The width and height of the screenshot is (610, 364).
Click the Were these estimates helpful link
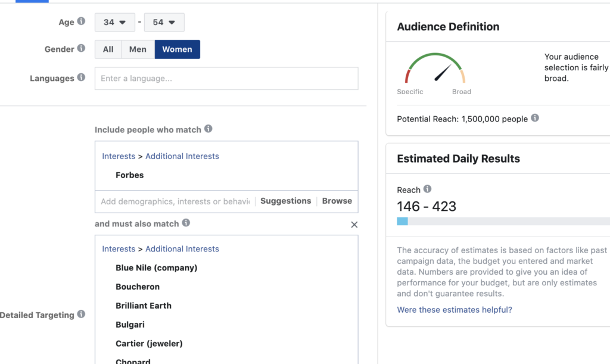coord(455,310)
